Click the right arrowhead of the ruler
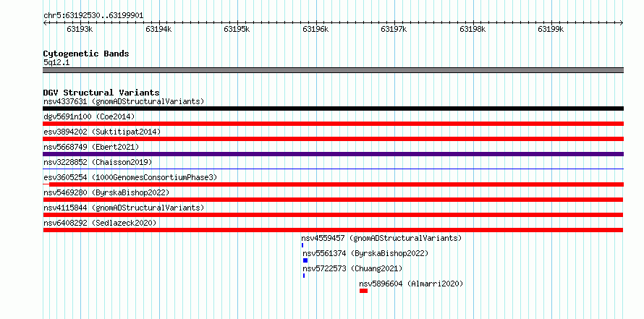 tap(622, 23)
